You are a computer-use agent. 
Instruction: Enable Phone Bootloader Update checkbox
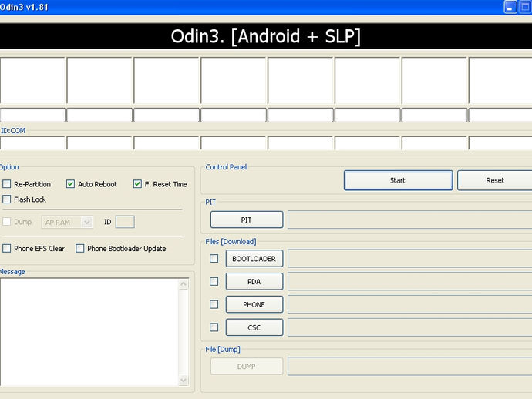pyautogui.click(x=79, y=249)
